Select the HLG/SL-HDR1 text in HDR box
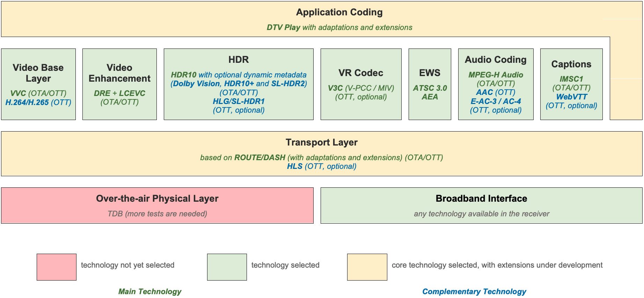 tap(239, 101)
